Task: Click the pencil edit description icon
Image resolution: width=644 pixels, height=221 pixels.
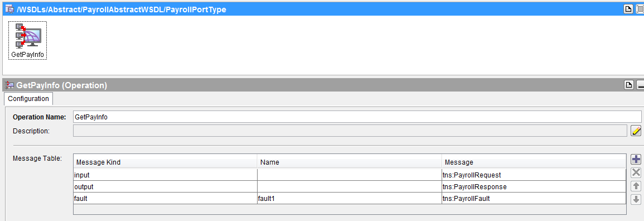Action: pyautogui.click(x=636, y=131)
